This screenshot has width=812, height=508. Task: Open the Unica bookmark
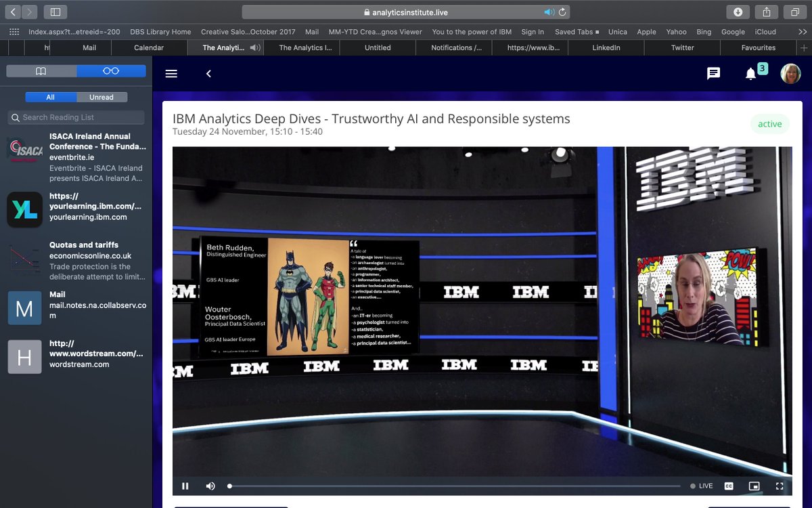pos(617,32)
